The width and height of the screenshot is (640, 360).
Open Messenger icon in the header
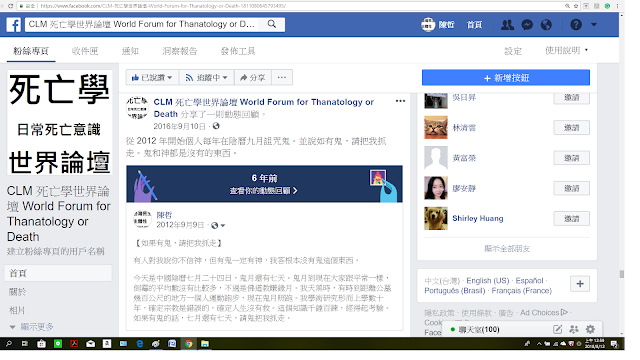[527, 24]
